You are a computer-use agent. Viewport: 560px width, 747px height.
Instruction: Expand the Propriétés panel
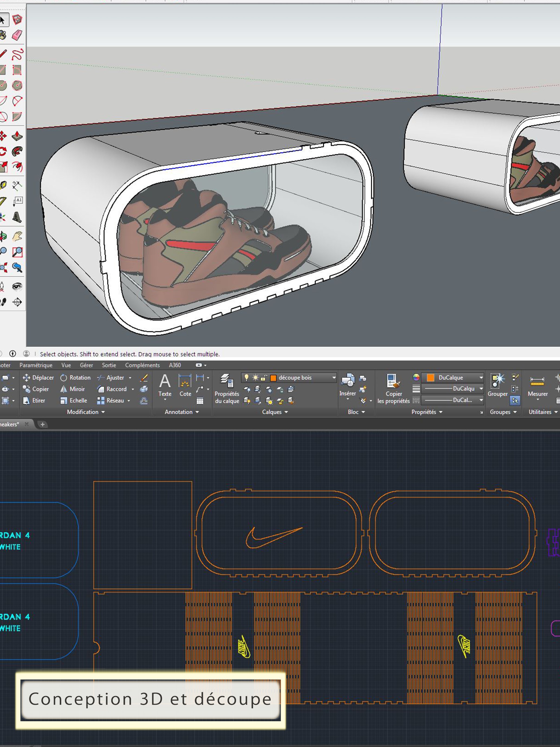(427, 412)
